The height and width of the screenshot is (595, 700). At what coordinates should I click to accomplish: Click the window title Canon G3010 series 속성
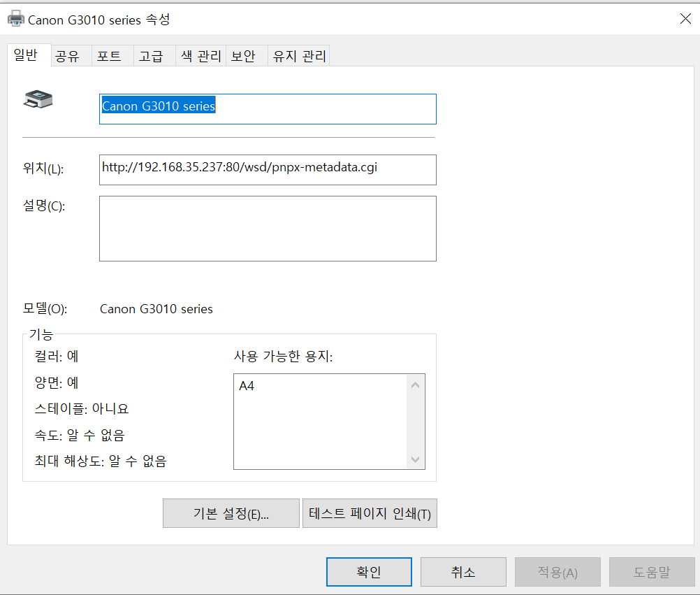99,20
